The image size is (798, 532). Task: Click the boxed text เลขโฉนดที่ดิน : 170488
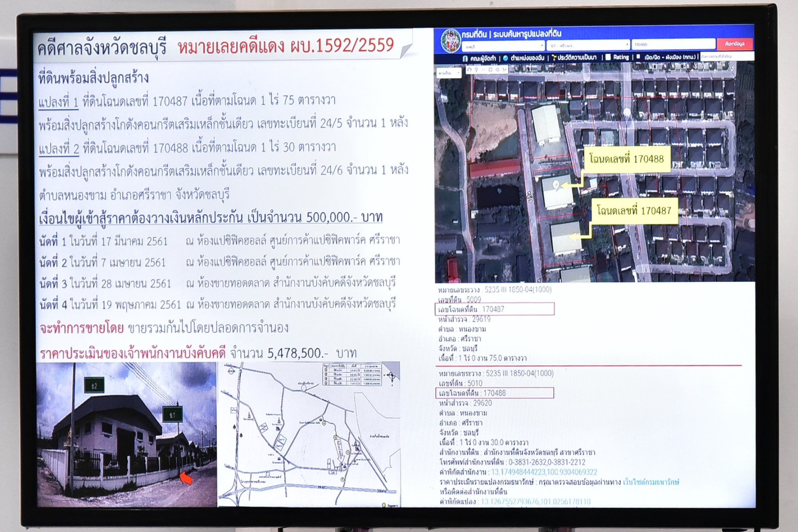[494, 393]
